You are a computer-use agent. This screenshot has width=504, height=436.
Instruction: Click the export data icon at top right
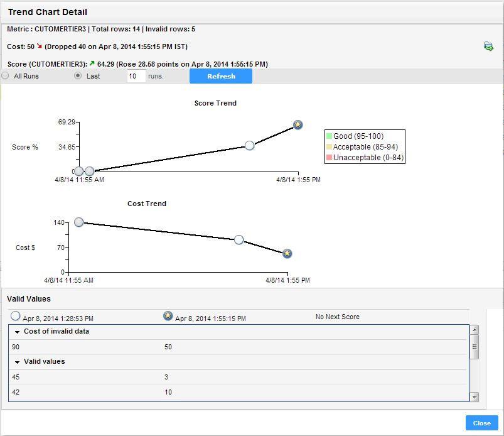[488, 46]
